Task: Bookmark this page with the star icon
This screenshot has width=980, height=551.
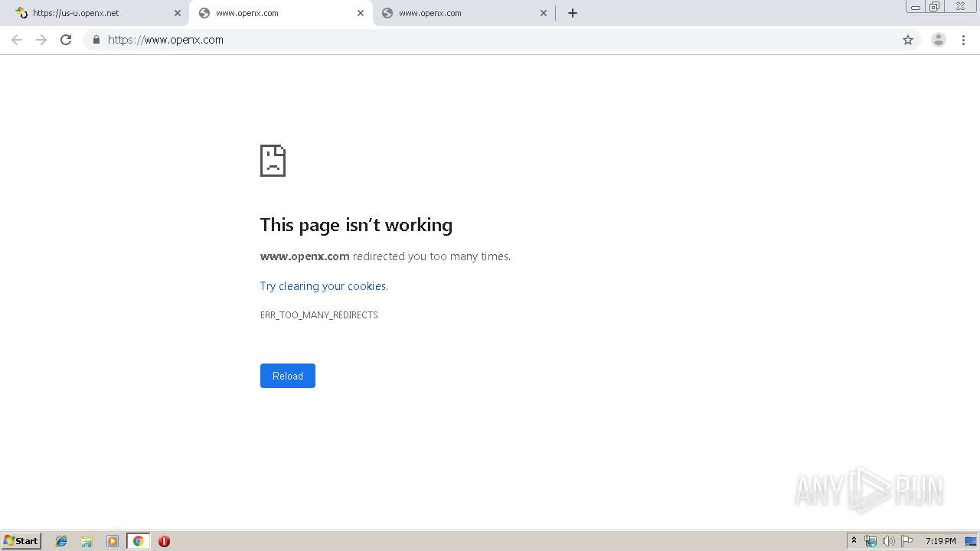Action: [908, 40]
